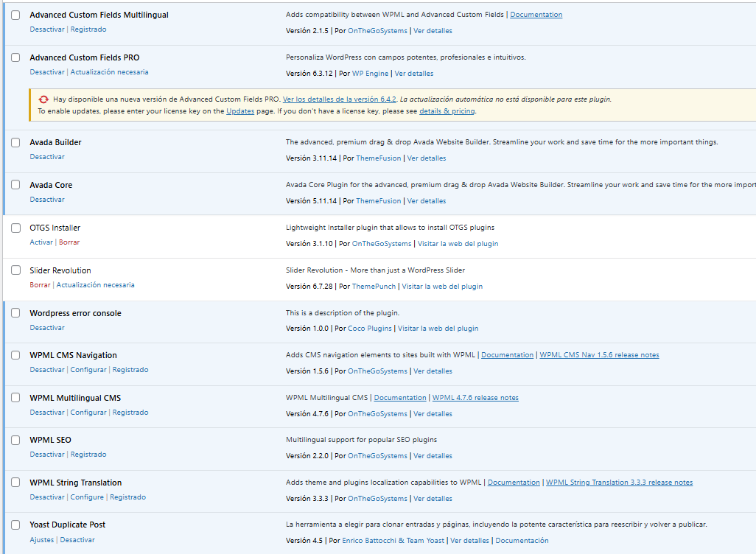The width and height of the screenshot is (756, 554).
Task: Check the WPML Multilingual CMS checkbox
Action: [16, 398]
